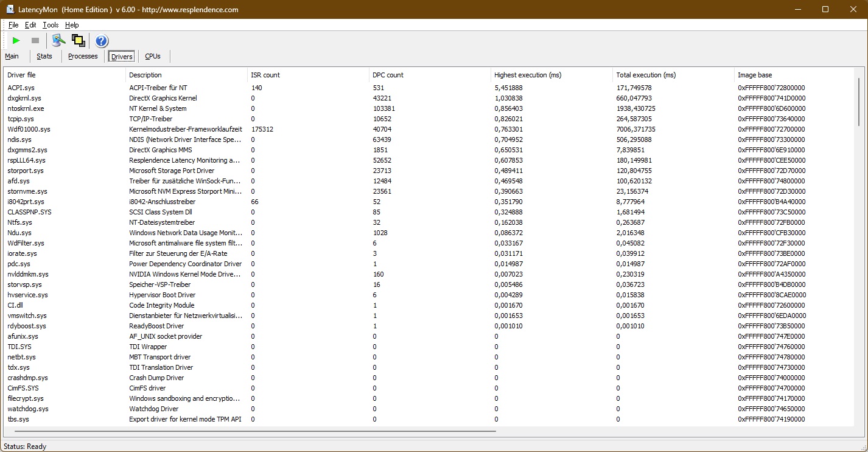868x452 pixels.
Task: Select the storvsp.sys driver row
Action: (429, 284)
